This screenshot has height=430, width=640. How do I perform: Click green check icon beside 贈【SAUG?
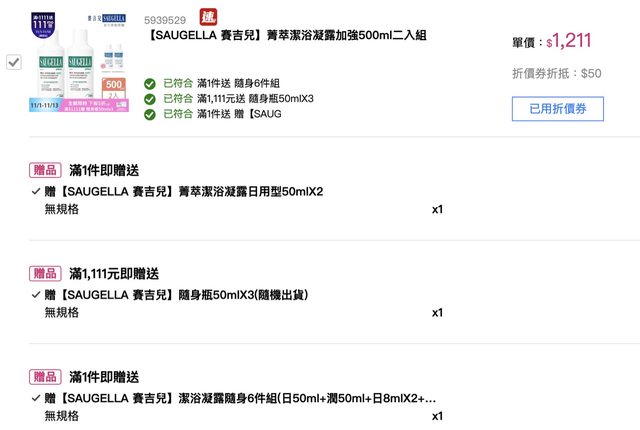click(x=150, y=114)
